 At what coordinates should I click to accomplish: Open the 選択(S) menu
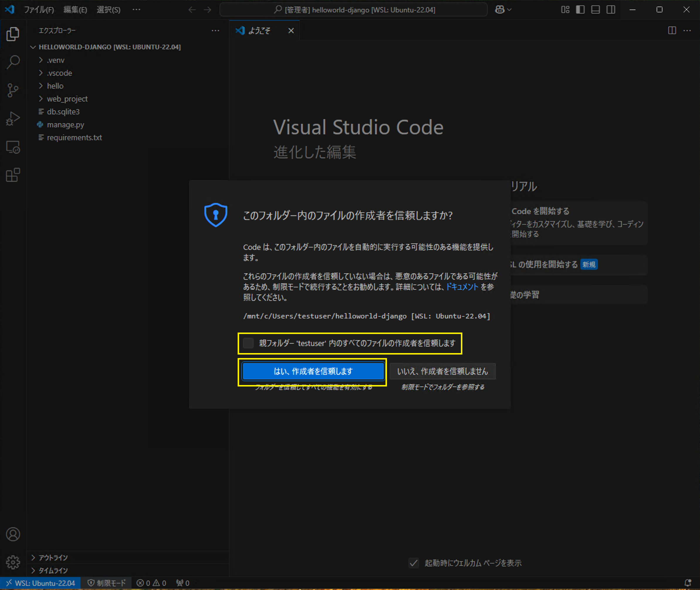(x=109, y=10)
